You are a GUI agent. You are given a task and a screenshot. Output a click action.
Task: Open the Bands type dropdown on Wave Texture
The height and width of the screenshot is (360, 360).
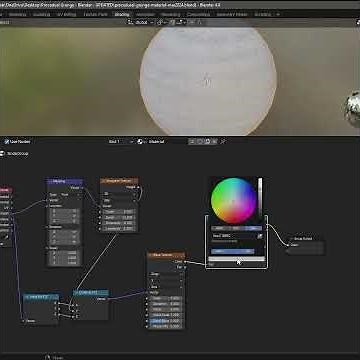[166, 274]
